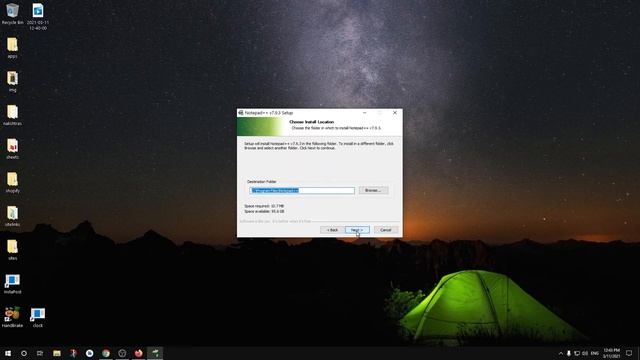640x360 pixels.
Task: Click the Notepad++ Setup title bar icon
Action: (241, 113)
